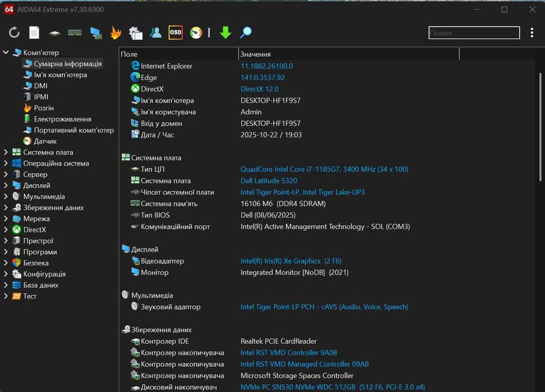
Task: Click the AIDA64 app icon in title bar
Action: [8, 9]
